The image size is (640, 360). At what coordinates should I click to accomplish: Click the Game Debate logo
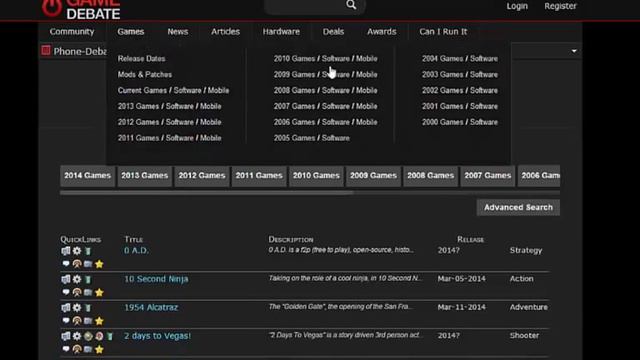tap(81, 9)
